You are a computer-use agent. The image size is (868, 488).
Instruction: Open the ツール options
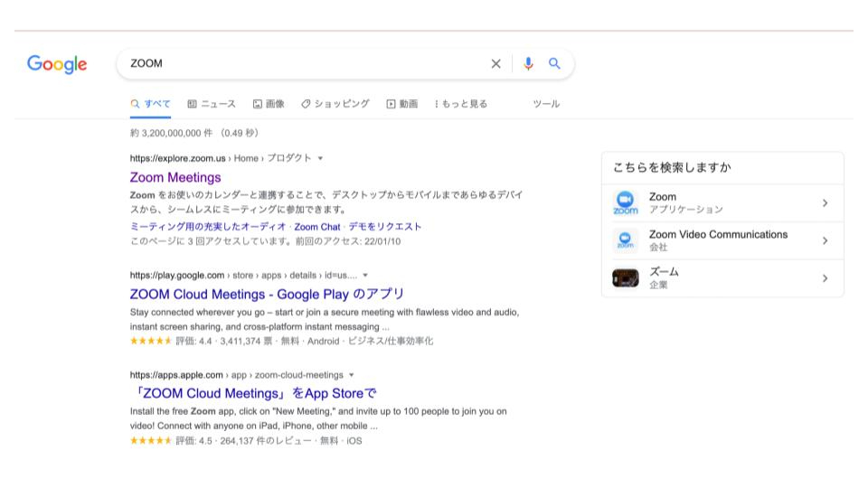[x=546, y=103]
